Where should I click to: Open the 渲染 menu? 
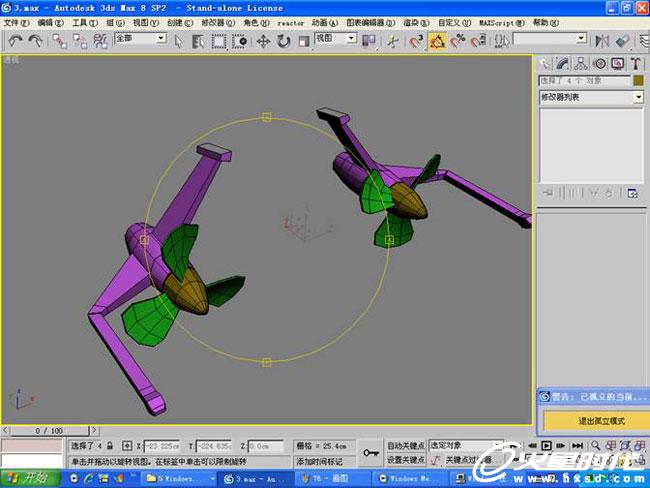(x=416, y=22)
